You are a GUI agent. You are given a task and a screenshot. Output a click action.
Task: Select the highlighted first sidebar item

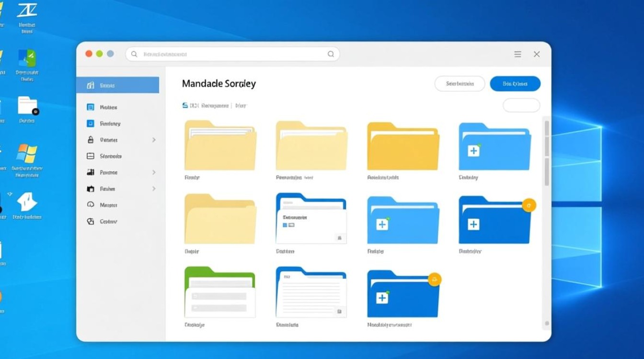click(118, 85)
